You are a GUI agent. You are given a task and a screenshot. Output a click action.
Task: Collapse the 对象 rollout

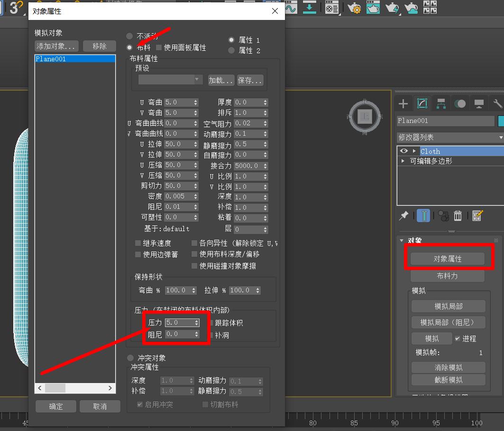pyautogui.click(x=402, y=240)
